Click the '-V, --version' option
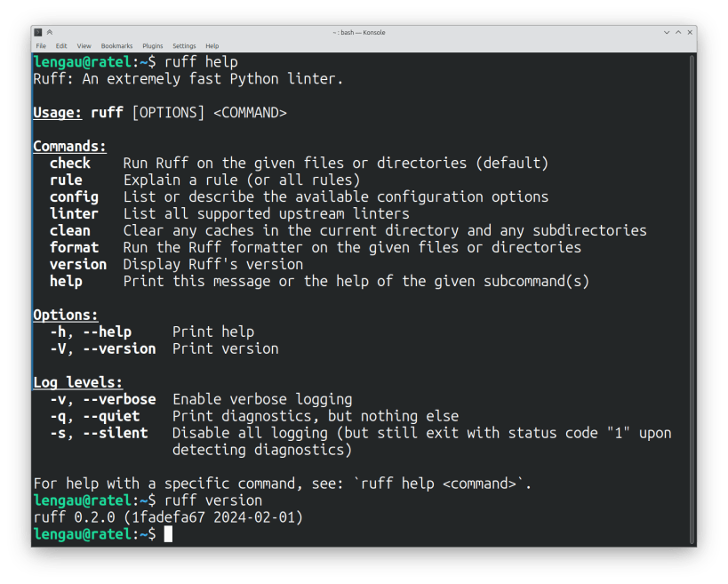This screenshot has width=728, height=584. (x=102, y=349)
